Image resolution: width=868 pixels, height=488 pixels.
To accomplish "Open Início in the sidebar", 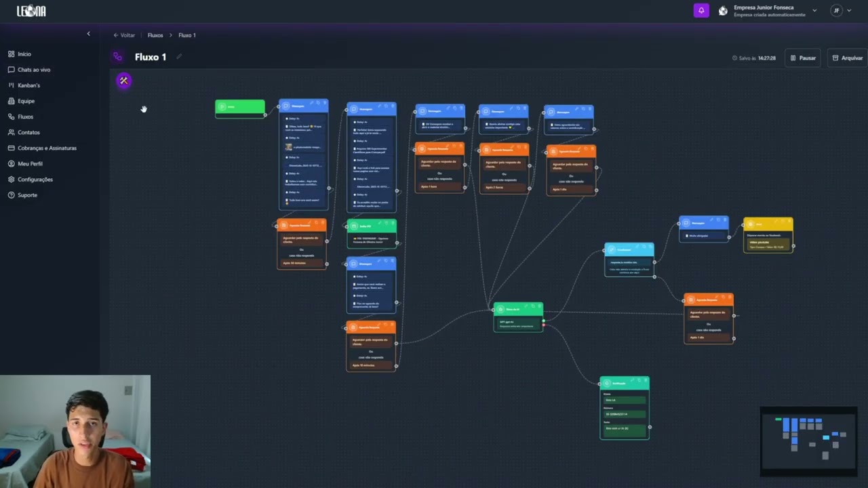I will [20, 54].
